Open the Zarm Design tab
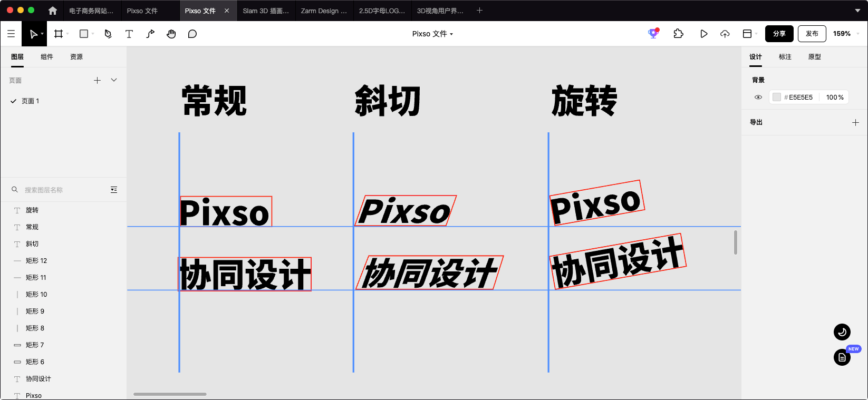 click(324, 11)
